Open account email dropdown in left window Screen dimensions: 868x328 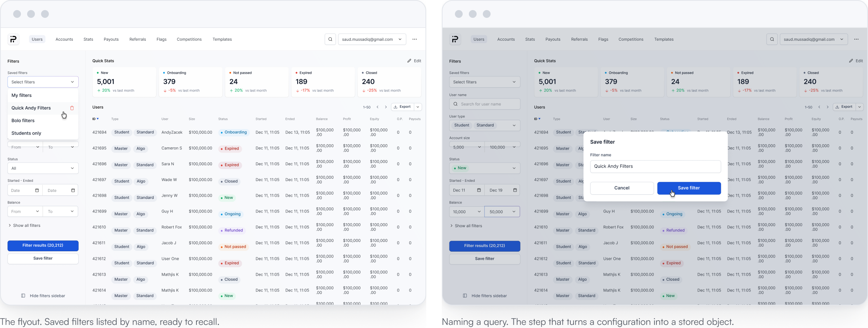tap(372, 39)
